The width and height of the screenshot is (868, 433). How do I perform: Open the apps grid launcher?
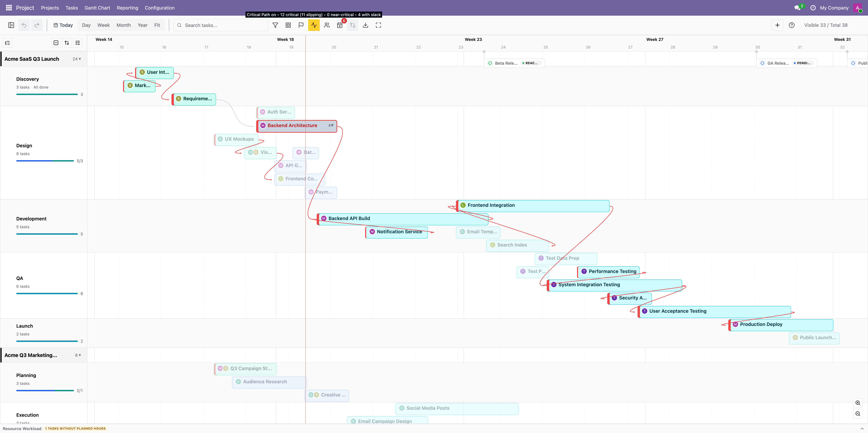[9, 7]
